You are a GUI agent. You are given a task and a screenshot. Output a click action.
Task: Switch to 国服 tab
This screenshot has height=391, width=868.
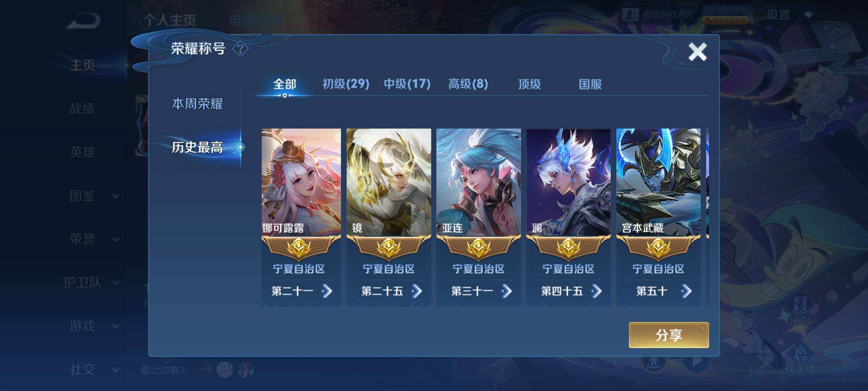tap(590, 84)
